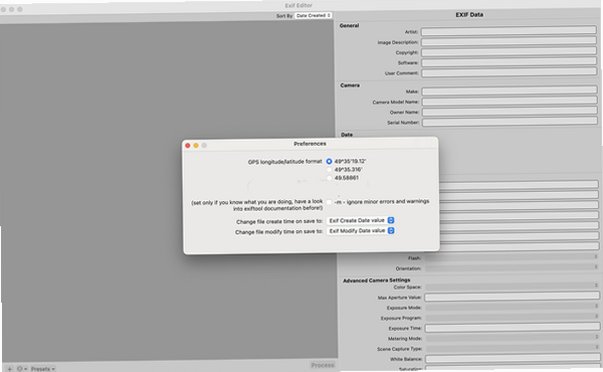This screenshot has width=603, height=372.
Task: Open the Exposure Program dropdown
Action: (512, 317)
